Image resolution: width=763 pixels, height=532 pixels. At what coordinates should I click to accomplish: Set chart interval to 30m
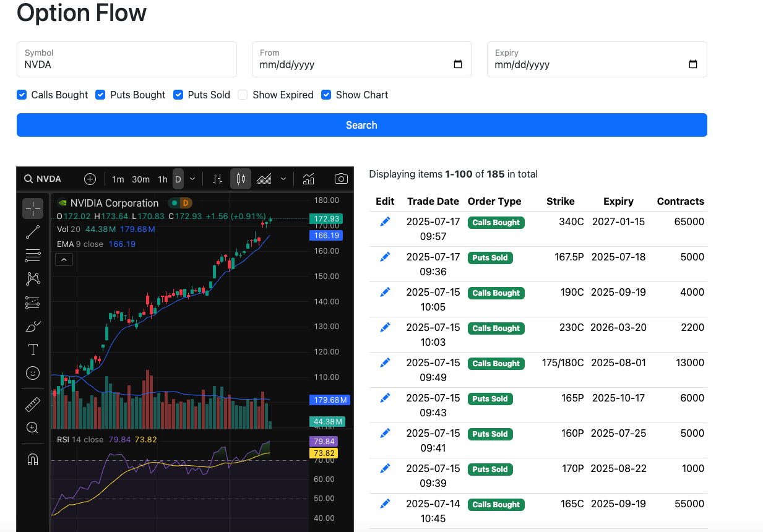[140, 179]
